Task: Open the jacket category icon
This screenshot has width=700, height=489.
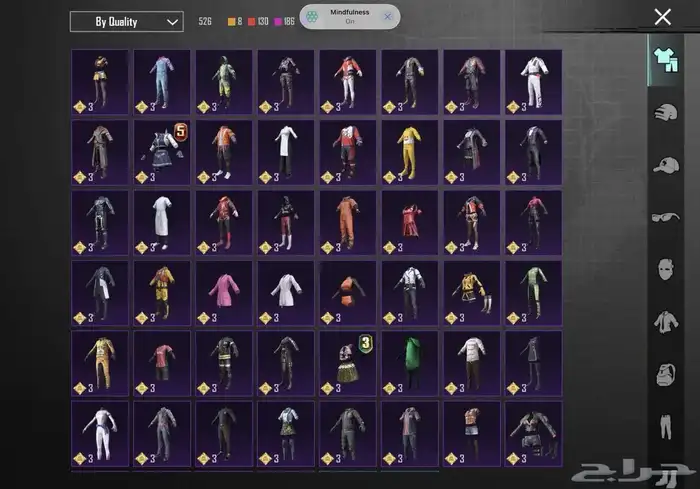Action: 665,321
